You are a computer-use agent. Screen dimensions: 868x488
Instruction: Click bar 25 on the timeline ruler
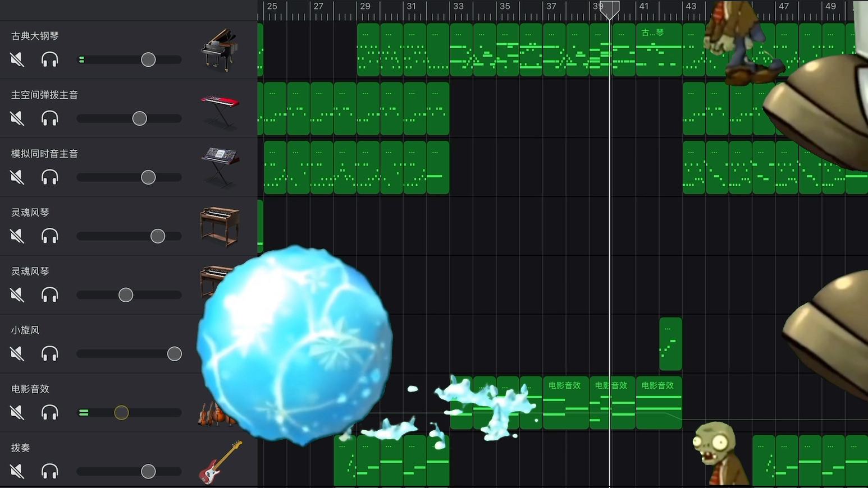272,6
